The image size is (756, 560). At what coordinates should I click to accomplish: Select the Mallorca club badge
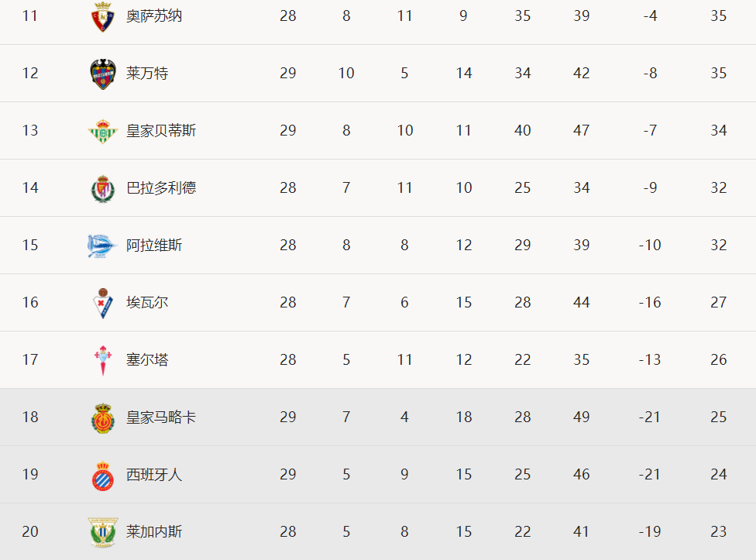coord(103,417)
